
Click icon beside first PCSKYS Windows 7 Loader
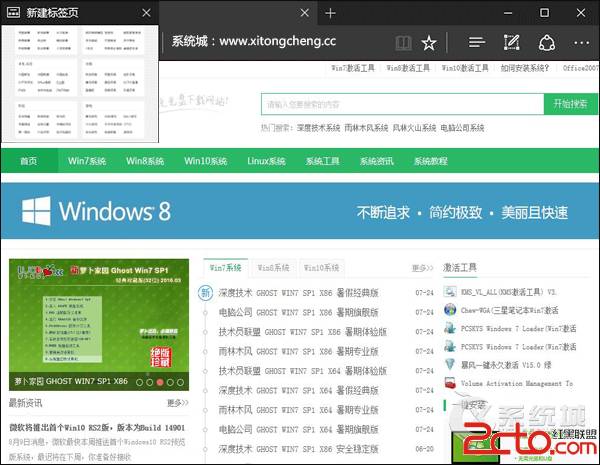(450, 328)
